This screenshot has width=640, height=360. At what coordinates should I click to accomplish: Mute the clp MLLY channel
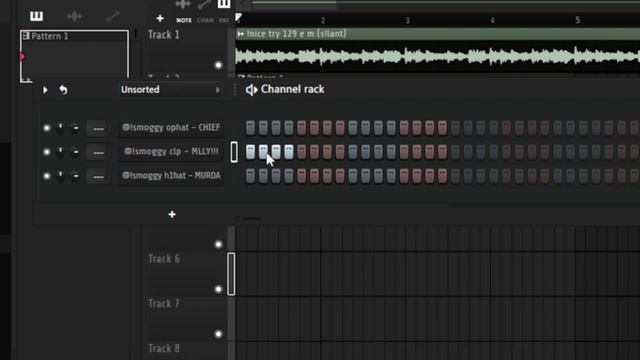pyautogui.click(x=47, y=152)
